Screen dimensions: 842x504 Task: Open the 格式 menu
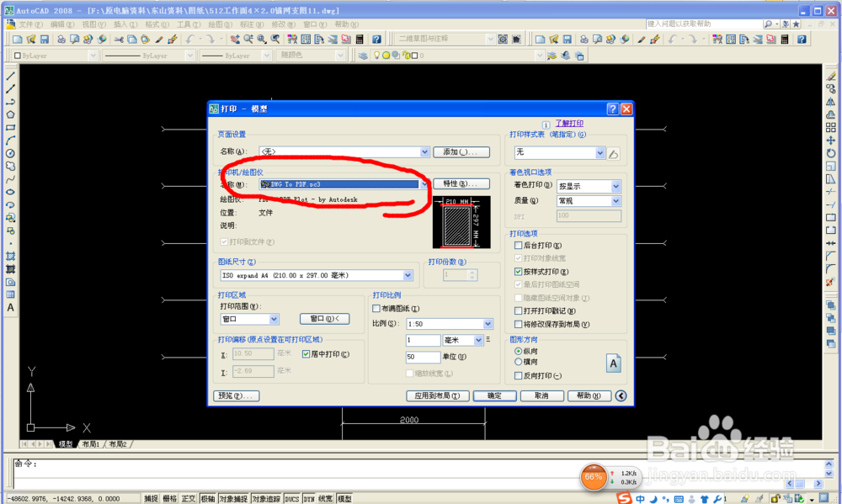pos(157,24)
